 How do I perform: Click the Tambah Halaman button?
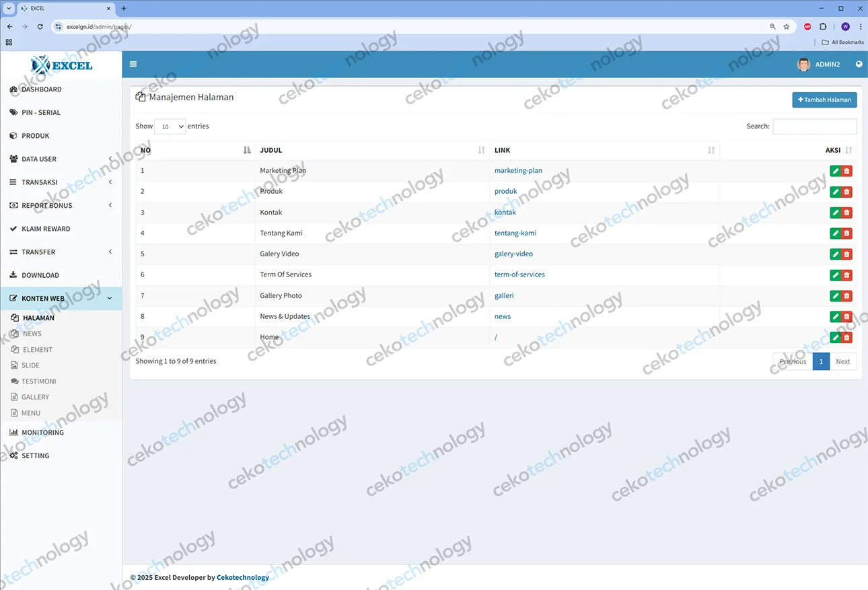click(824, 100)
